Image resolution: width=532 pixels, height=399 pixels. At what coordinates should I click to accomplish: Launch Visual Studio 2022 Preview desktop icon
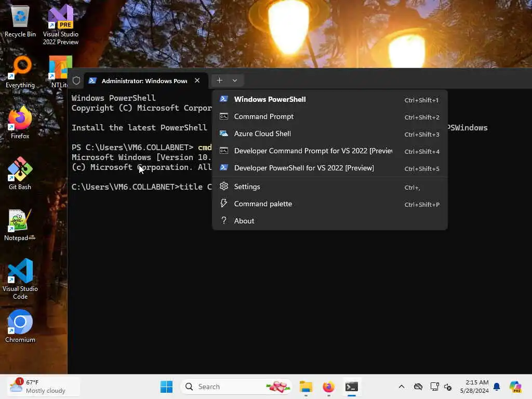click(60, 24)
